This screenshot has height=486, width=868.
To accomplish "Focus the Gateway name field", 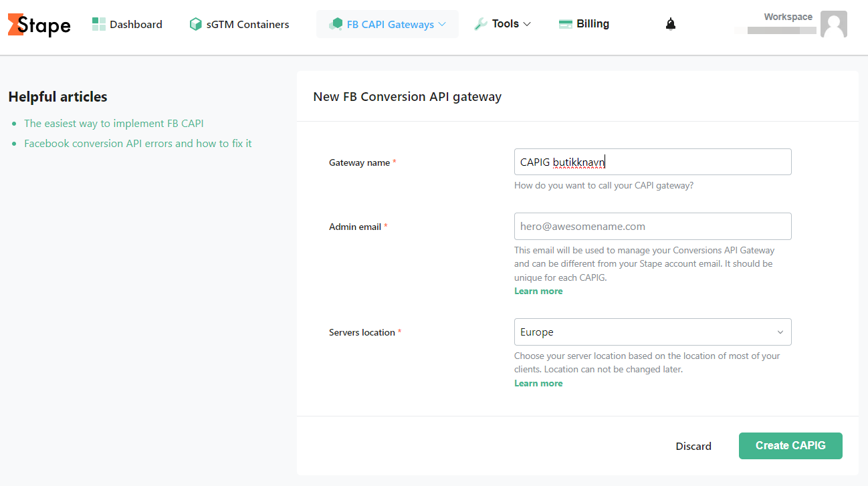I will click(x=653, y=162).
